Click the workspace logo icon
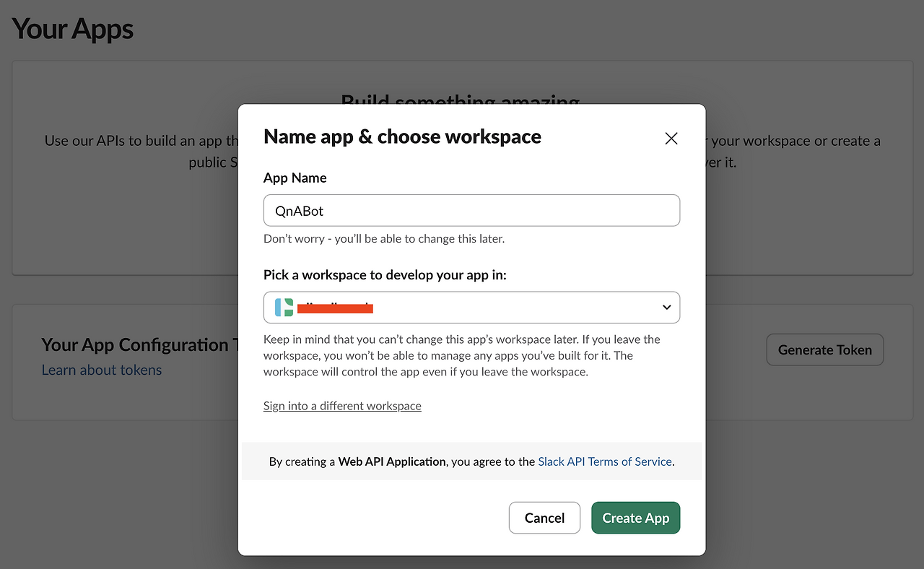The width and height of the screenshot is (924, 569). (284, 308)
